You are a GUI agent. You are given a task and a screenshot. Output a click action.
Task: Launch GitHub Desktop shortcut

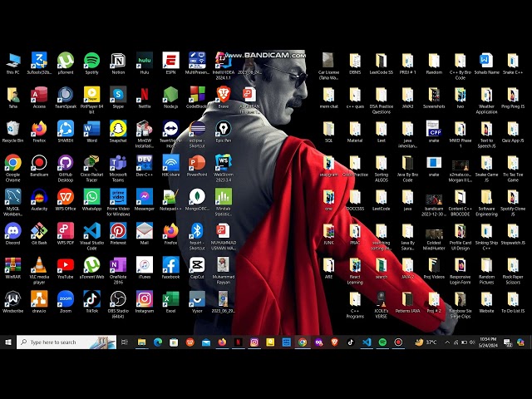pyautogui.click(x=66, y=163)
